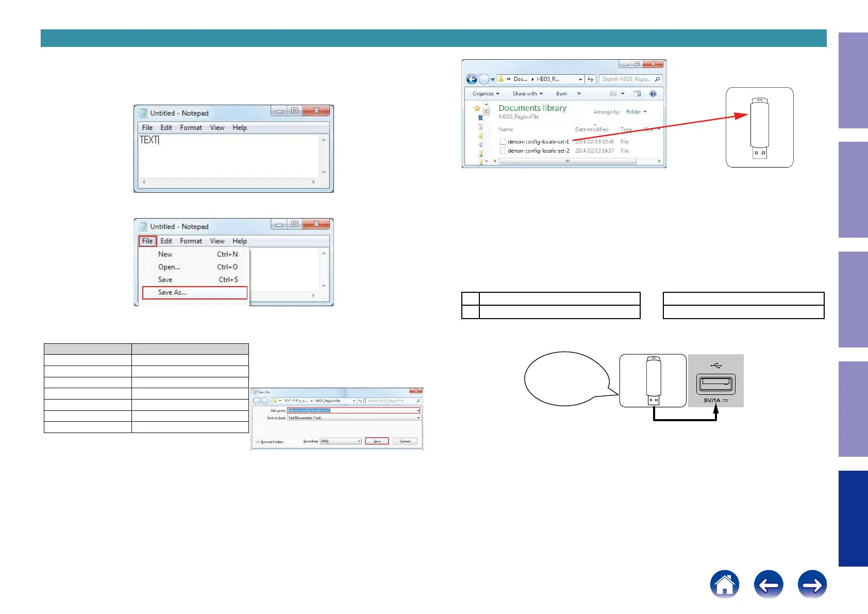The height and width of the screenshot is (614, 868).
Task: Sort by Date modified column header
Action: click(x=592, y=129)
